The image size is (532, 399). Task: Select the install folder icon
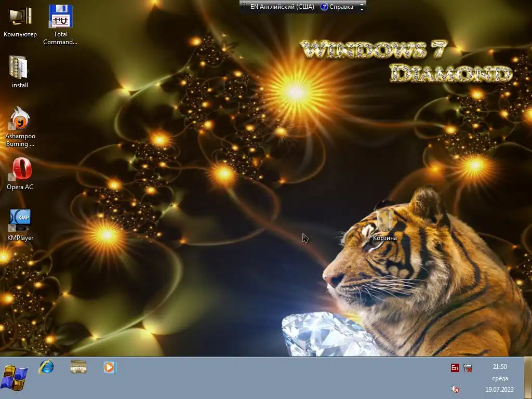point(20,72)
